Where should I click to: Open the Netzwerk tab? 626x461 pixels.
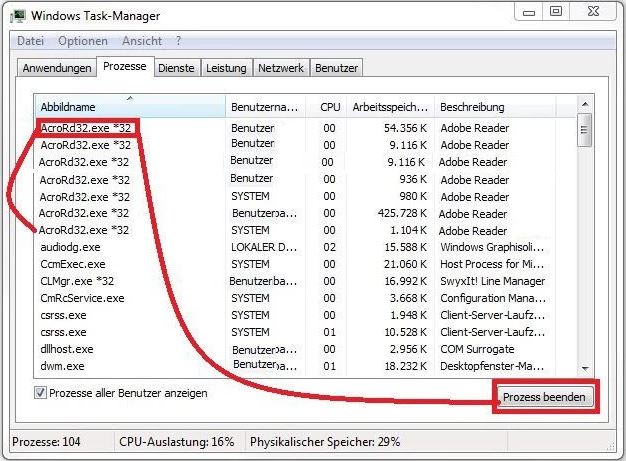[x=281, y=68]
